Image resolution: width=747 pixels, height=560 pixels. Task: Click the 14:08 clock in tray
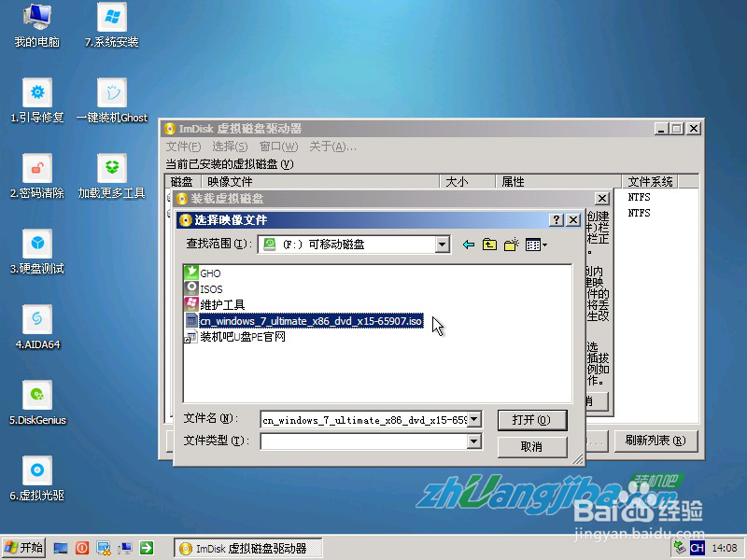[x=725, y=548]
